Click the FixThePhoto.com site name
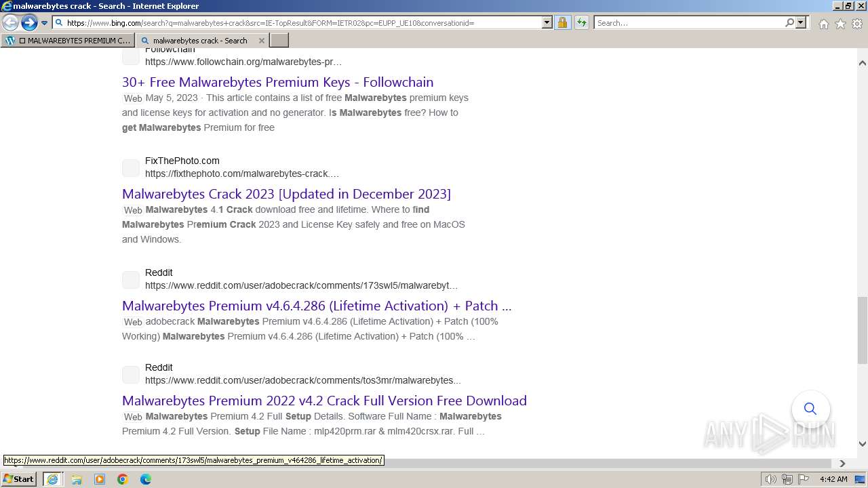This screenshot has width=868, height=488. (x=182, y=161)
